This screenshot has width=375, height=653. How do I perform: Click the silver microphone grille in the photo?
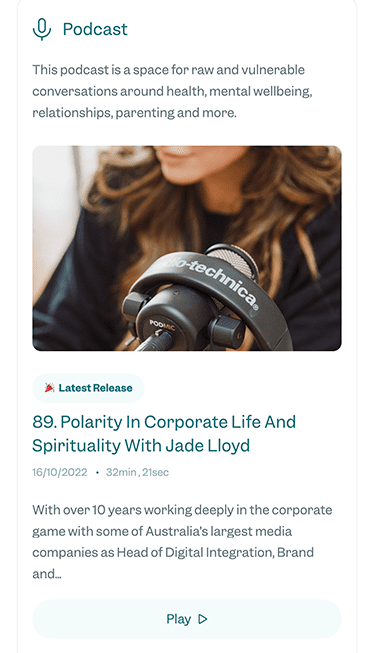pyautogui.click(x=232, y=262)
